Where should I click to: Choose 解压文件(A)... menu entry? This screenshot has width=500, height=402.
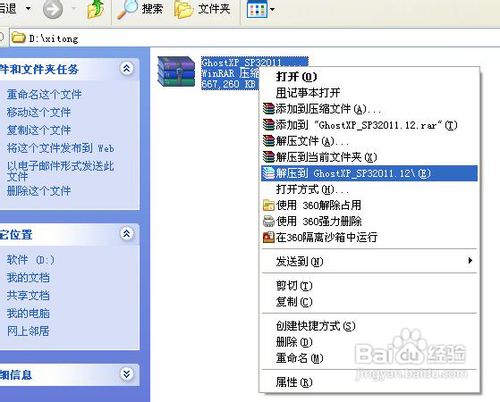point(369,141)
